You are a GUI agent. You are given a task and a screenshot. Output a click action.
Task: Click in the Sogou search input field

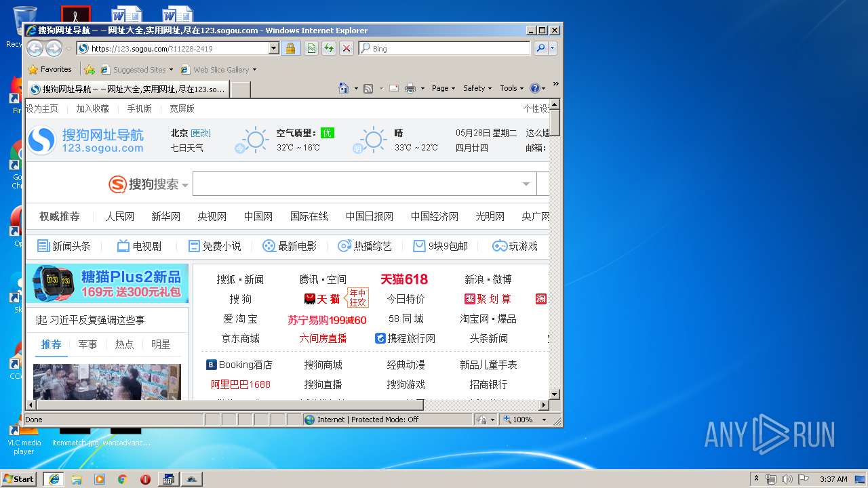(355, 184)
